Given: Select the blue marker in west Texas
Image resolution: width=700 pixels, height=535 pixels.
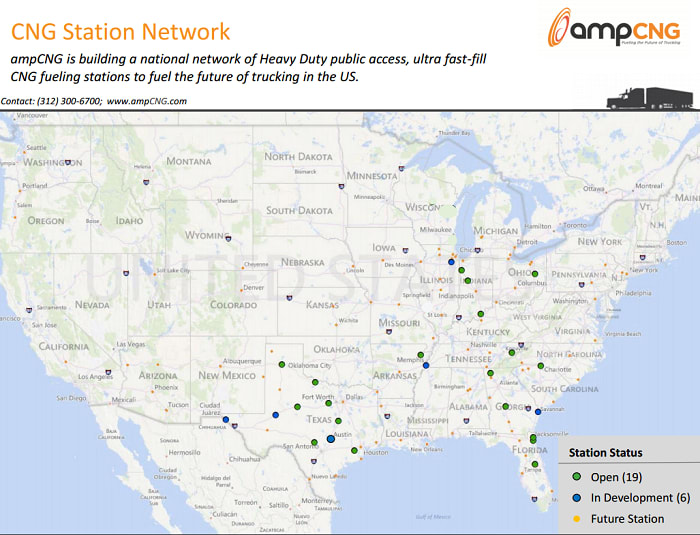Looking at the screenshot, I should tap(275, 415).
